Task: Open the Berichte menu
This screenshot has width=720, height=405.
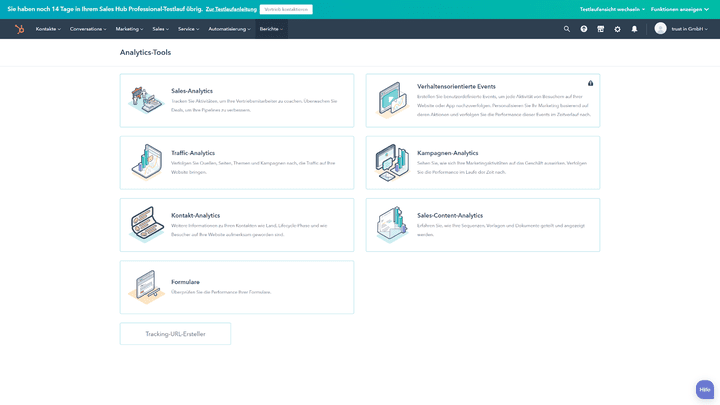Action: click(x=271, y=29)
